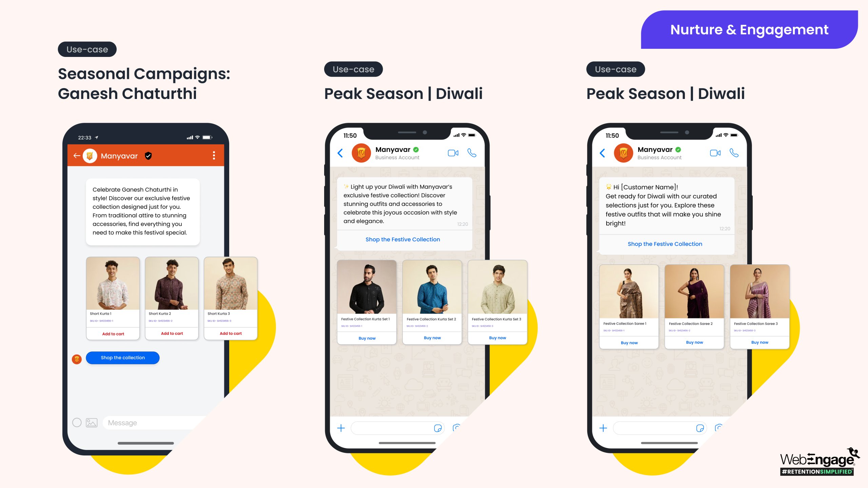Click Shop the Festive Collection link

tap(402, 239)
